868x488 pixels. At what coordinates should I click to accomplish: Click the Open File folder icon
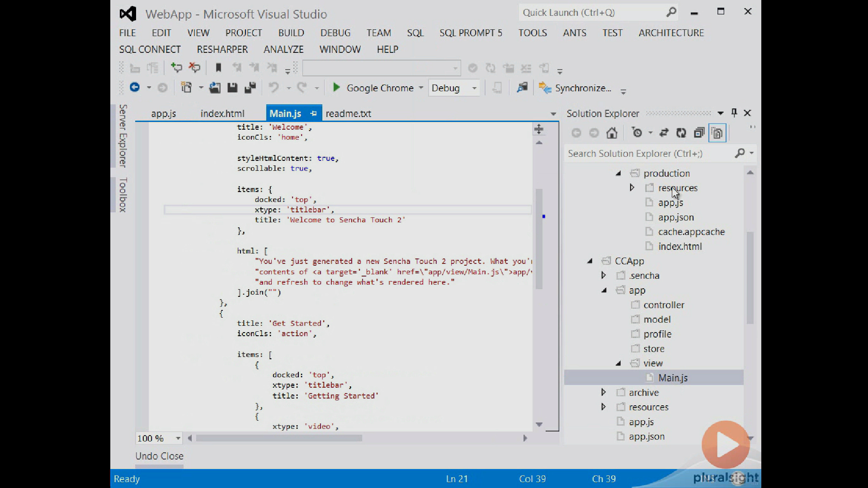pyautogui.click(x=215, y=88)
